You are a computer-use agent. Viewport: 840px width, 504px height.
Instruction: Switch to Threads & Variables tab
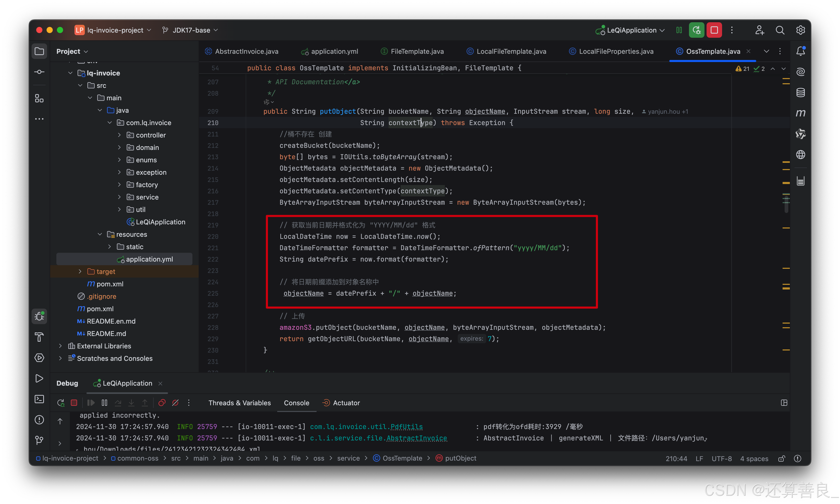(x=239, y=403)
